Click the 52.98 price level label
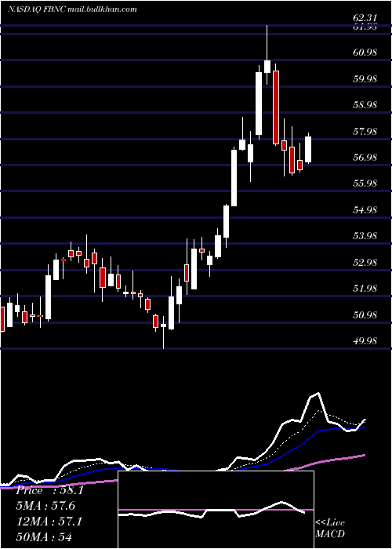This screenshot has height=549, width=392. click(x=365, y=262)
